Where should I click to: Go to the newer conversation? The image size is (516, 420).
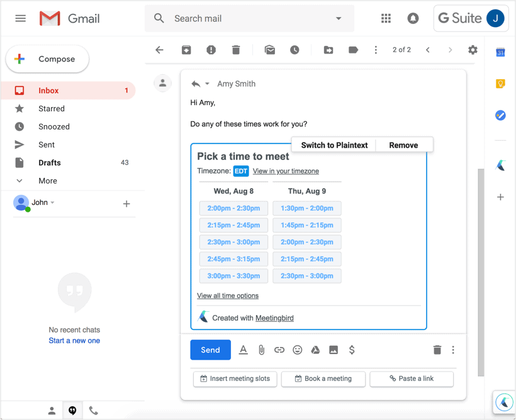tap(427, 50)
